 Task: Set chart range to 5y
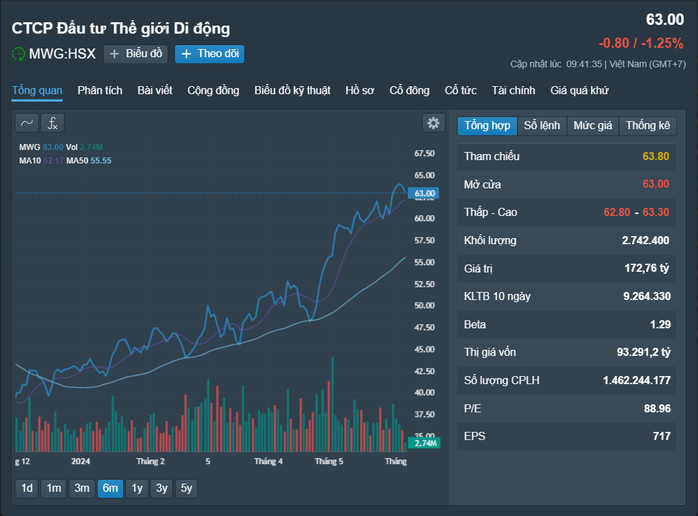(x=186, y=488)
